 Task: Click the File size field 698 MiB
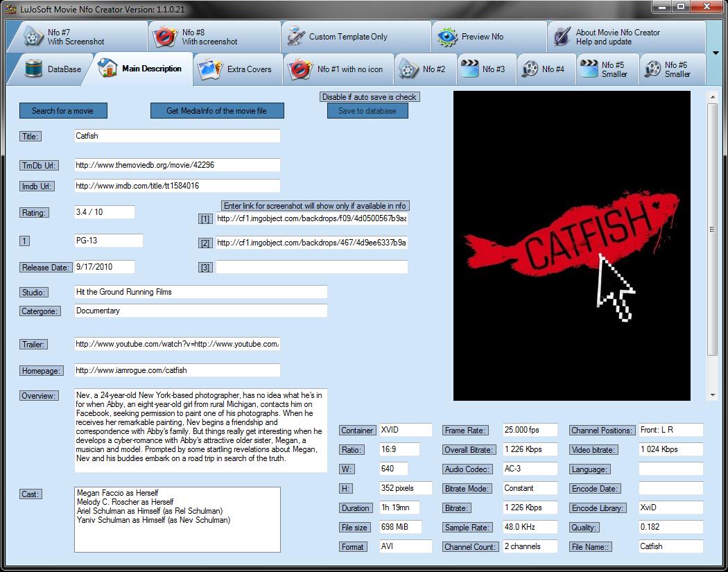pyautogui.click(x=400, y=527)
